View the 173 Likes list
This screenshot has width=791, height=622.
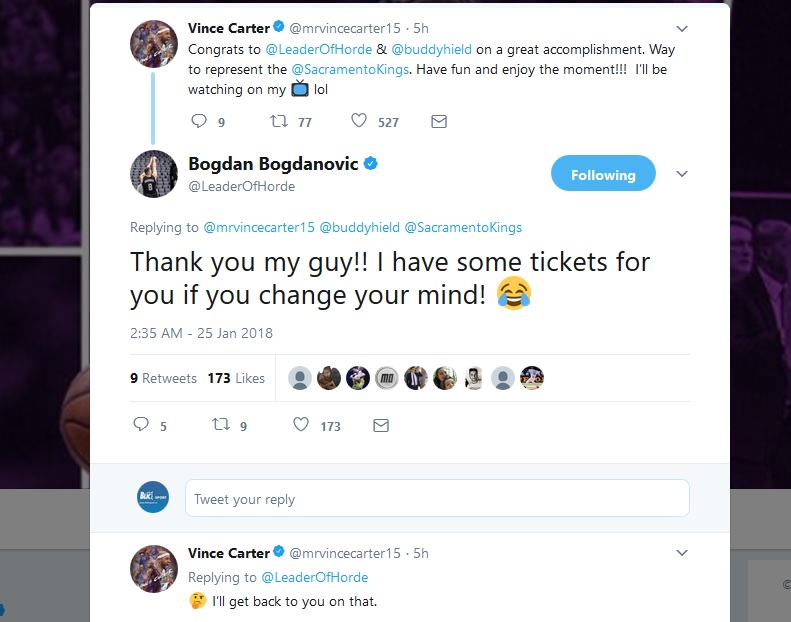(x=236, y=378)
